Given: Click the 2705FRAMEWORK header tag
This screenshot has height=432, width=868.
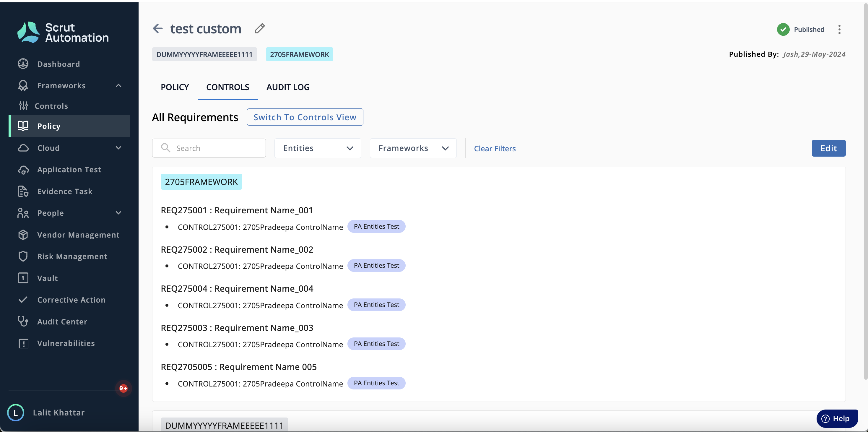Looking at the screenshot, I should (299, 54).
